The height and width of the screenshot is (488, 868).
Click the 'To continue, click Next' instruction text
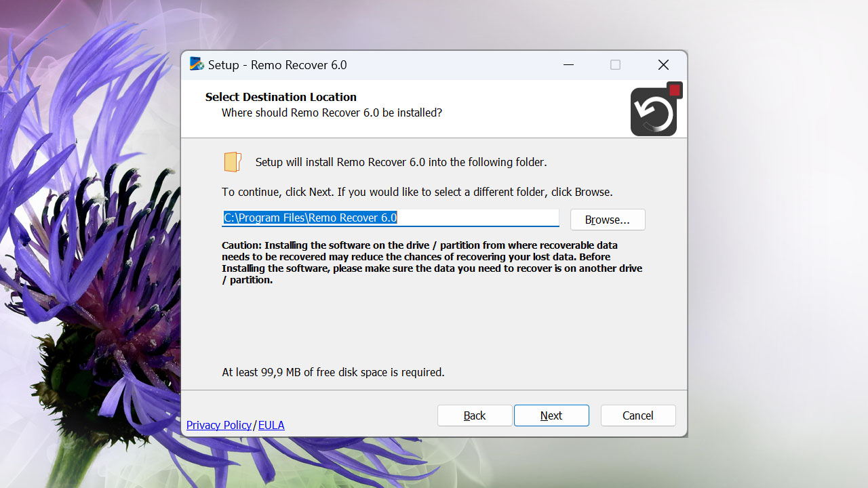(417, 192)
